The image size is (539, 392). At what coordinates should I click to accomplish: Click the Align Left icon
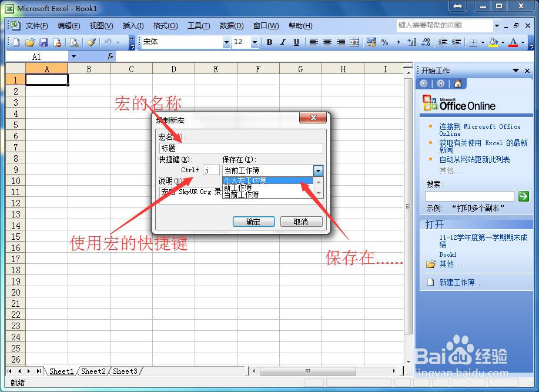click(x=313, y=42)
